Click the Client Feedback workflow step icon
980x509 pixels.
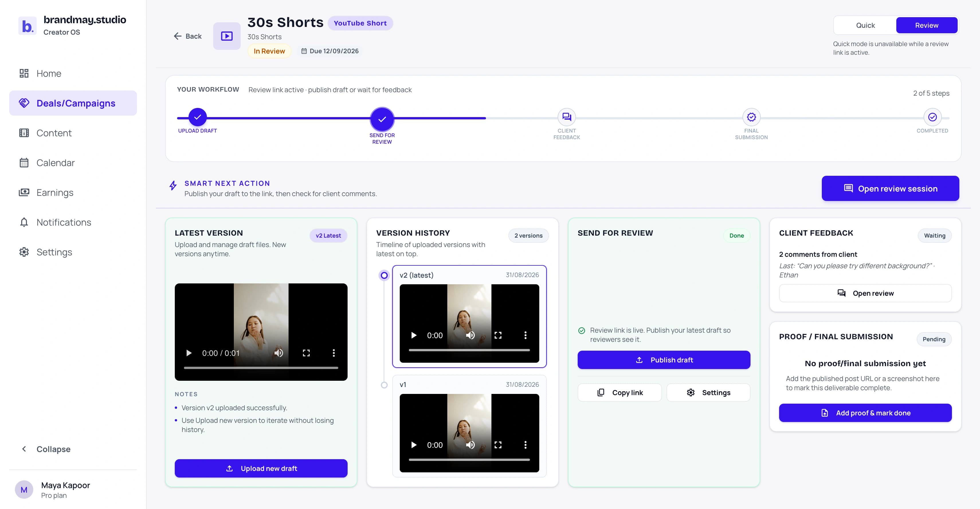[567, 117]
